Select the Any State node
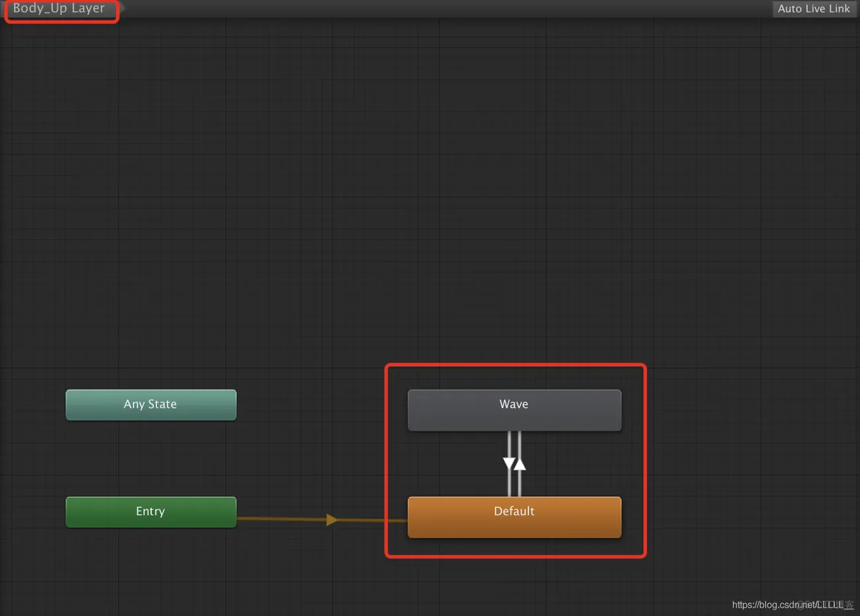Screen dimensions: 860x616 click(151, 405)
